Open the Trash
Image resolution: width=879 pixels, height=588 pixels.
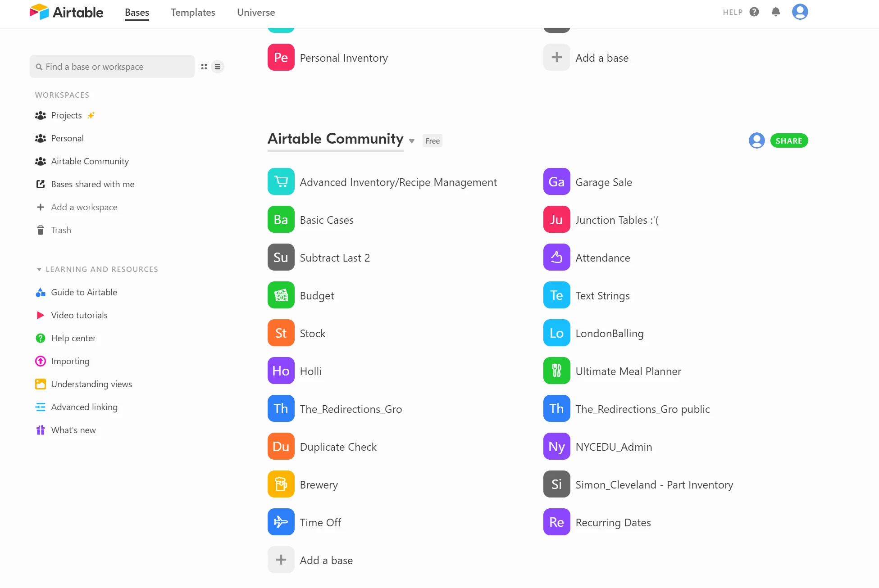61,230
